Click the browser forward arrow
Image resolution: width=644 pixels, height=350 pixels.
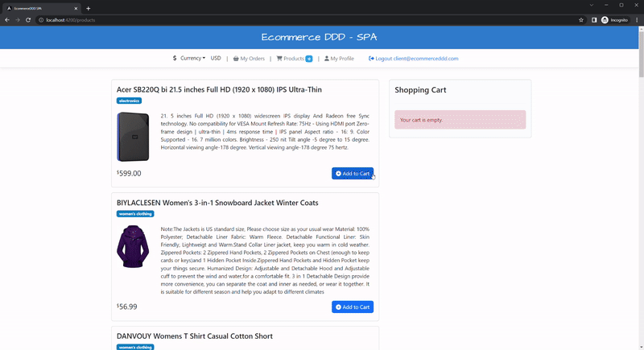[x=18, y=19]
